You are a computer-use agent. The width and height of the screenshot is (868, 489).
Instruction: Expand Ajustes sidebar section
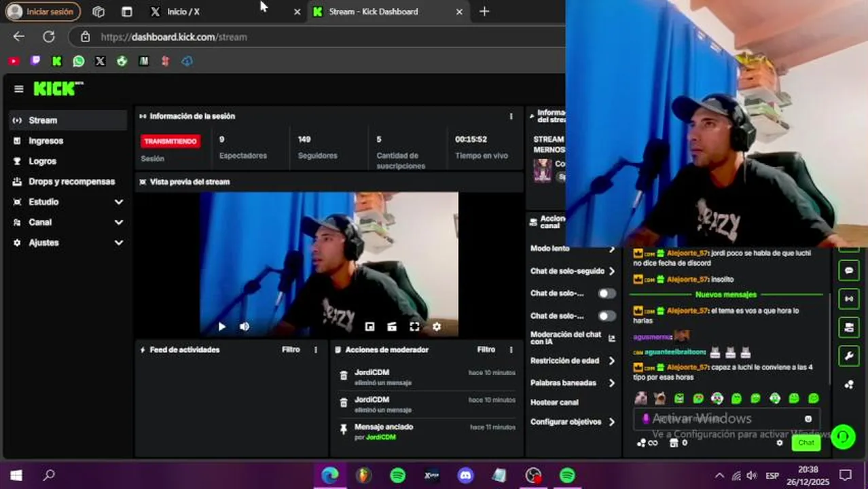(68, 242)
